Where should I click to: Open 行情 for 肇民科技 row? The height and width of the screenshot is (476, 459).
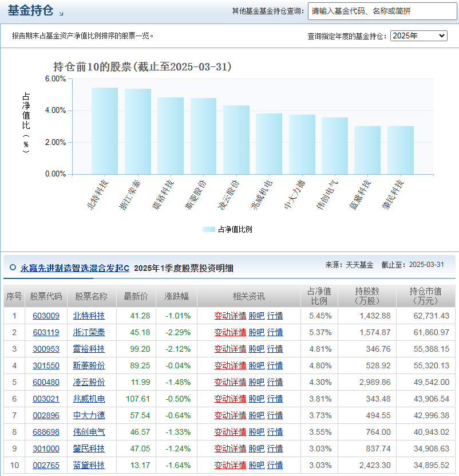[275, 449]
